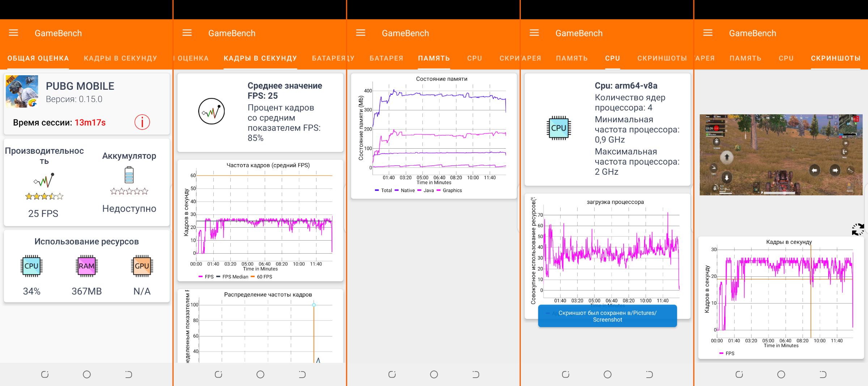Tap the Версия: 0.15.0 text
Image resolution: width=868 pixels, height=386 pixels.
[74, 99]
